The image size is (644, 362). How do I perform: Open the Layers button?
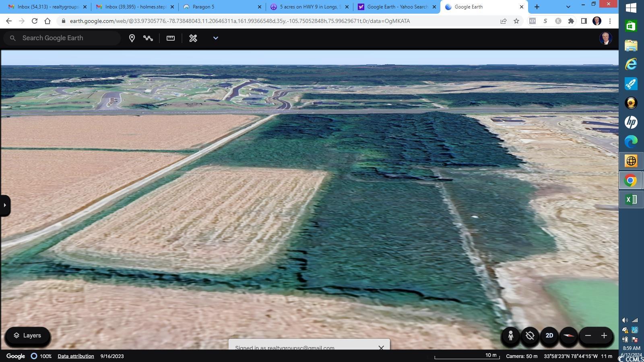[27, 336]
